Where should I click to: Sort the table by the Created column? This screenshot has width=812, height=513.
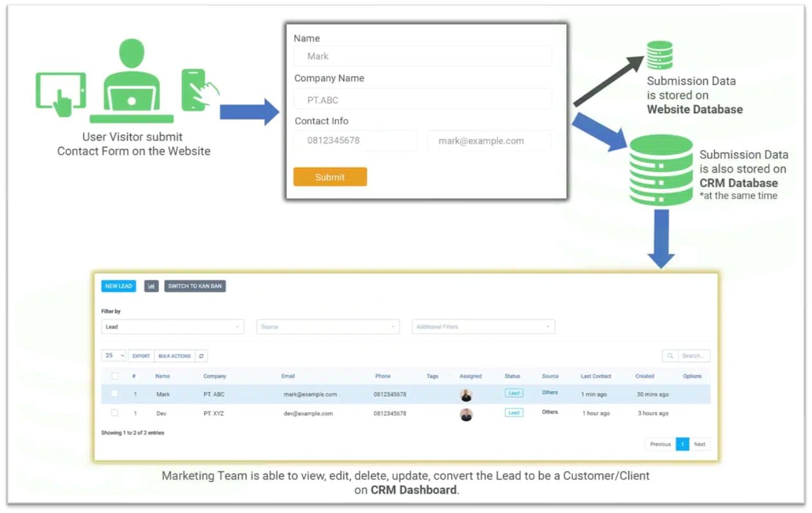point(644,376)
